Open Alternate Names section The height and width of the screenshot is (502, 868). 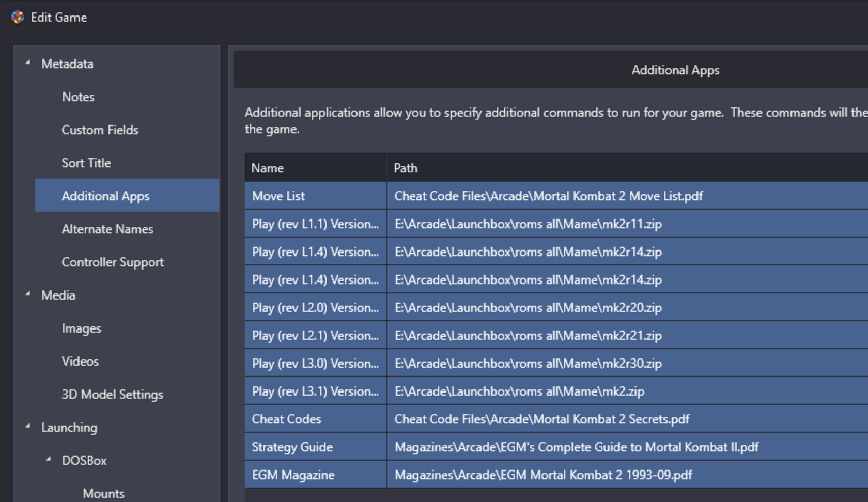tap(107, 229)
